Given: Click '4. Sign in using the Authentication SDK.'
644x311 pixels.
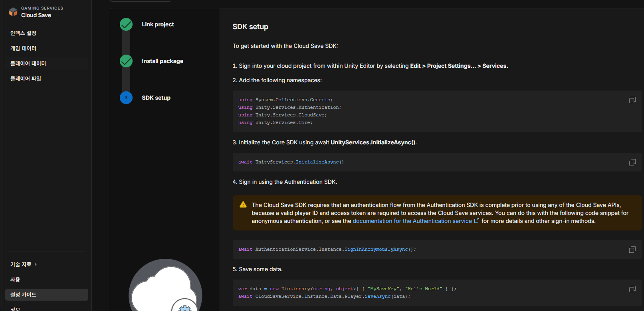Looking at the screenshot, I should [x=285, y=182].
